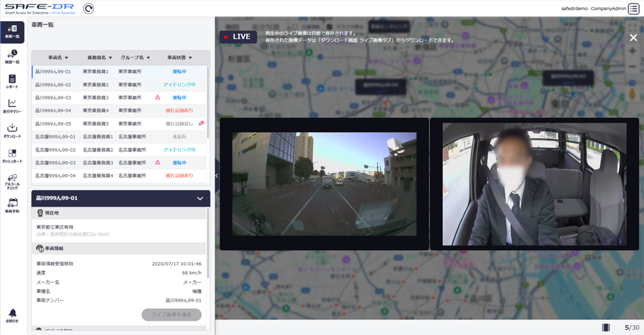This screenshot has height=335, width=644.
Task: Collapse the left panel using the side arrow handle
Action: [x=217, y=176]
